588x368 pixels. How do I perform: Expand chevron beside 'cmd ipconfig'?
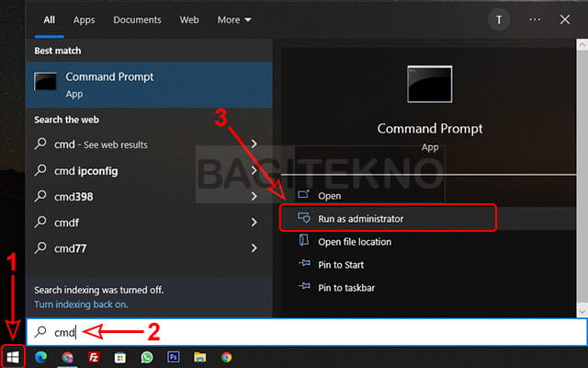(x=254, y=170)
